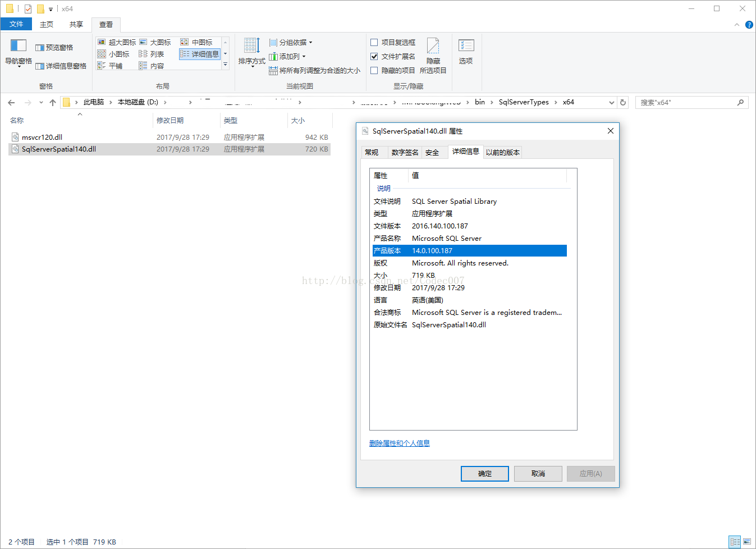Expand the layout gallery more arrow
This screenshot has height=549, width=756.
(x=226, y=65)
